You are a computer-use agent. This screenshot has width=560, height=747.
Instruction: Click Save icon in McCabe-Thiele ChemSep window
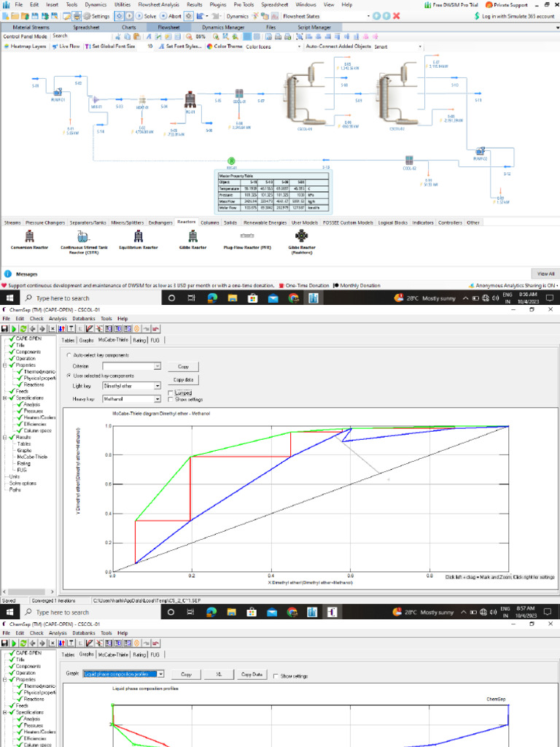pos(5,329)
